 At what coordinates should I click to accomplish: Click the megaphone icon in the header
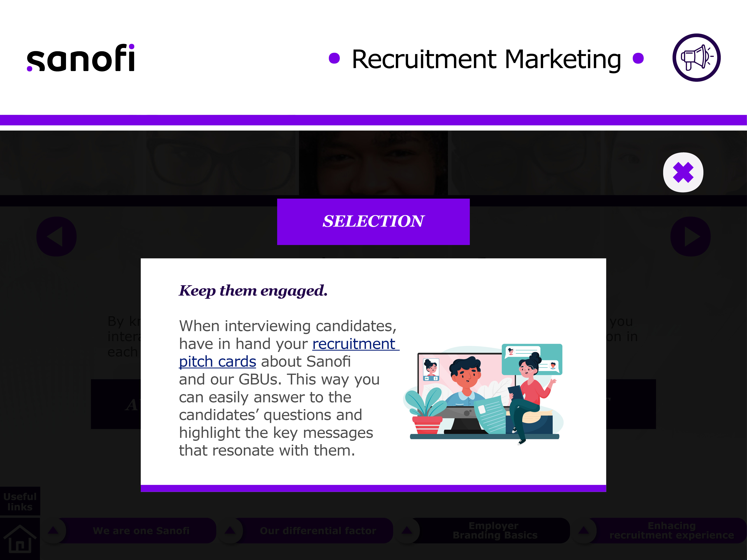click(x=696, y=58)
